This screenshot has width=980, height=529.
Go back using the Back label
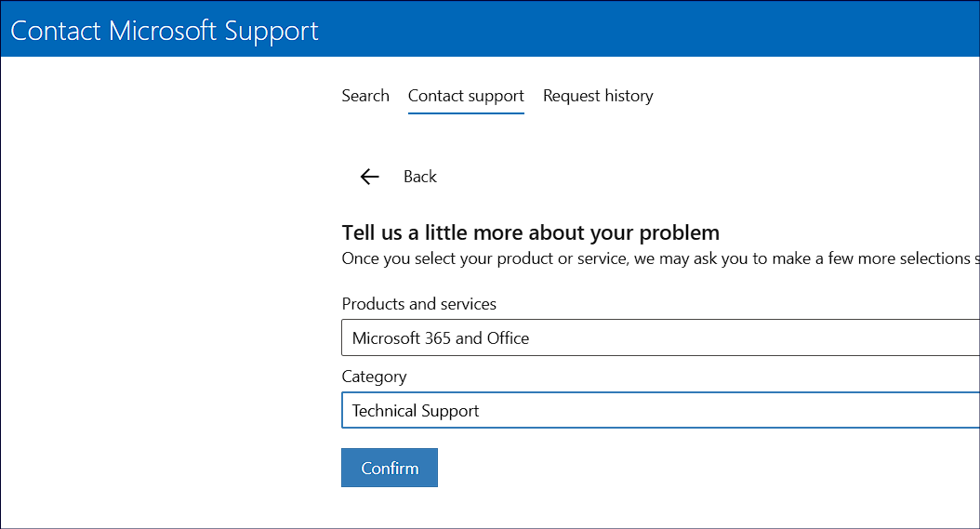tap(420, 177)
